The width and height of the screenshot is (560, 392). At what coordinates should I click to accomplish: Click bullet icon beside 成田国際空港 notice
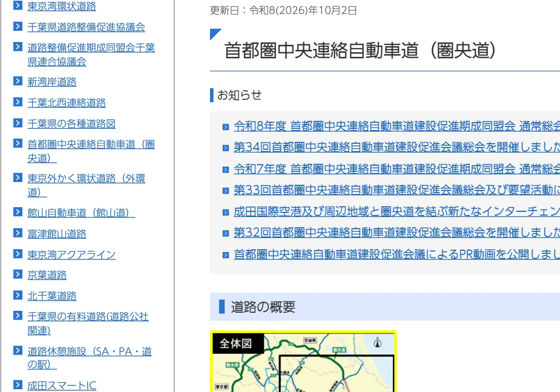(226, 212)
